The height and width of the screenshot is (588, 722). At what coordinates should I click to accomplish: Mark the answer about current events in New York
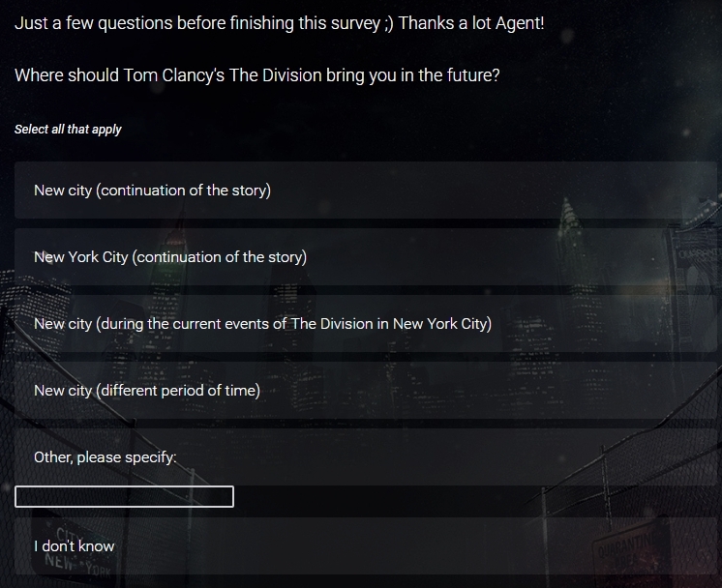366,323
